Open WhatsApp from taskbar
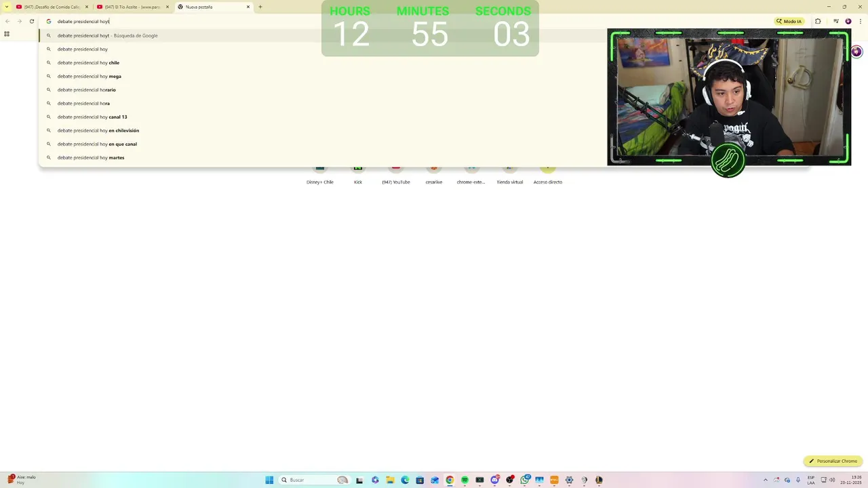This screenshot has width=868, height=488. (524, 480)
